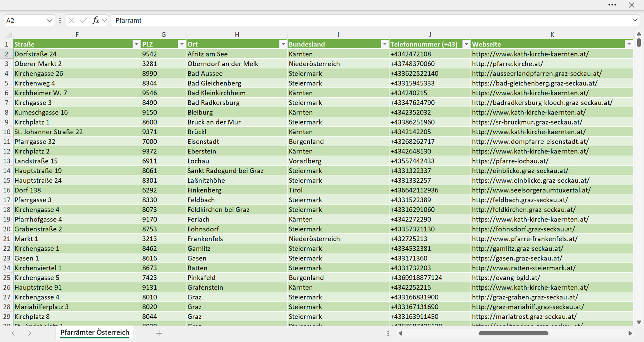This screenshot has height=342, width=644.
Task: Click the Insert Function fx icon
Action: click(96, 20)
